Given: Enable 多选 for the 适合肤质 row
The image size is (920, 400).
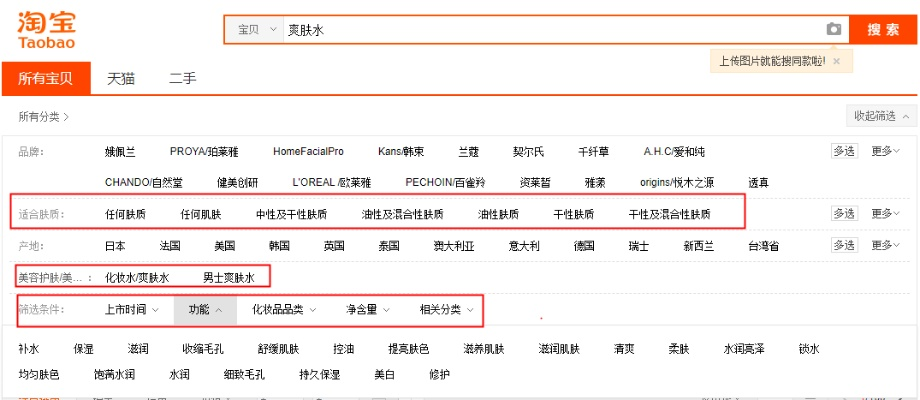Looking at the screenshot, I should point(844,213).
